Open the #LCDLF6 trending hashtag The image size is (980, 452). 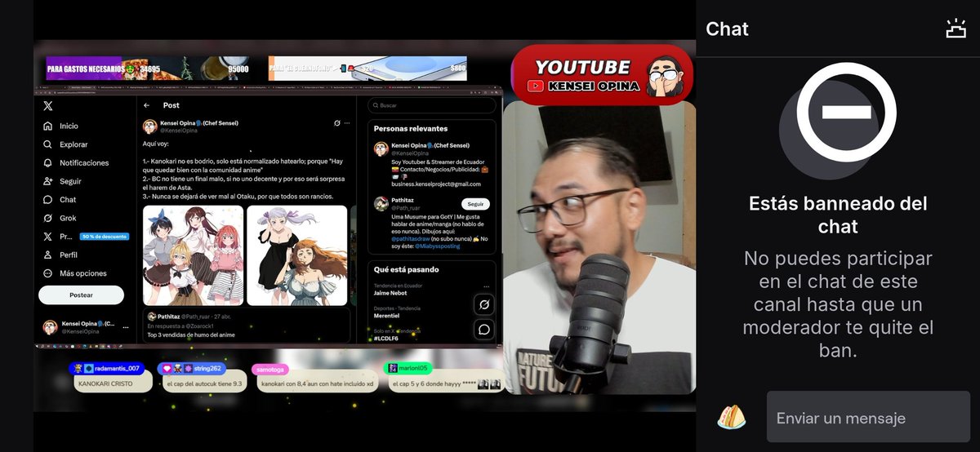click(x=386, y=338)
